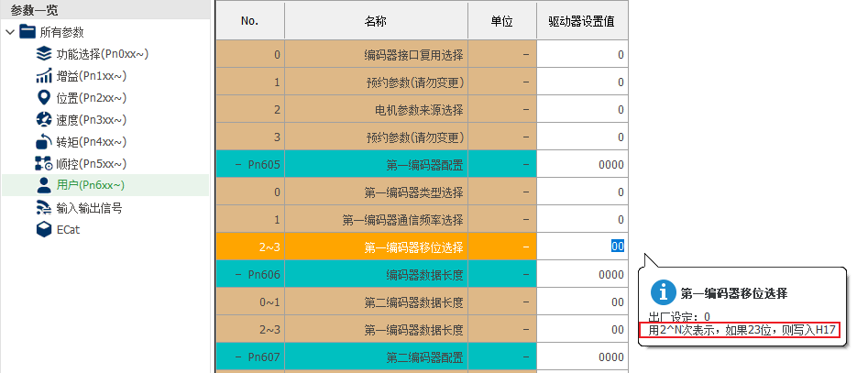This screenshot has width=868, height=373.
Task: Click the location pin icon beside 位置(Pn2xx~)
Action: 43,98
